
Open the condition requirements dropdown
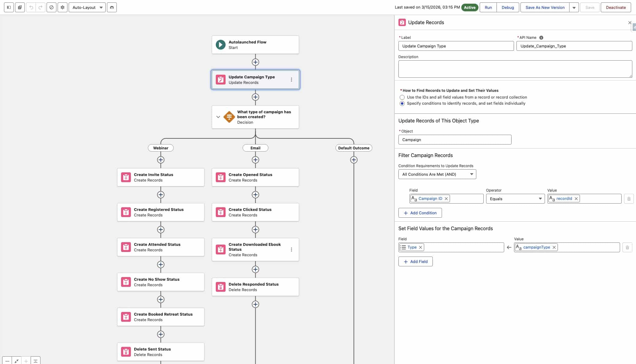point(437,174)
